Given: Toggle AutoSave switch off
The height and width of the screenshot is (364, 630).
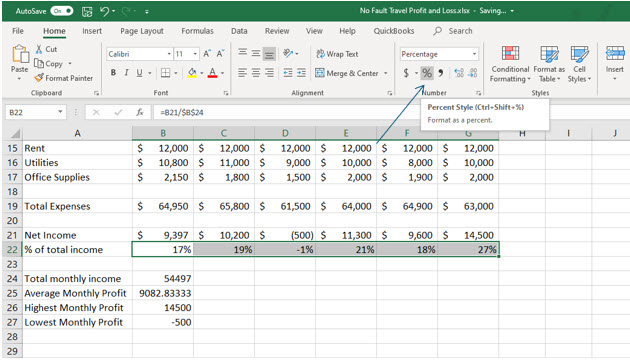Looking at the screenshot, I should coord(62,11).
